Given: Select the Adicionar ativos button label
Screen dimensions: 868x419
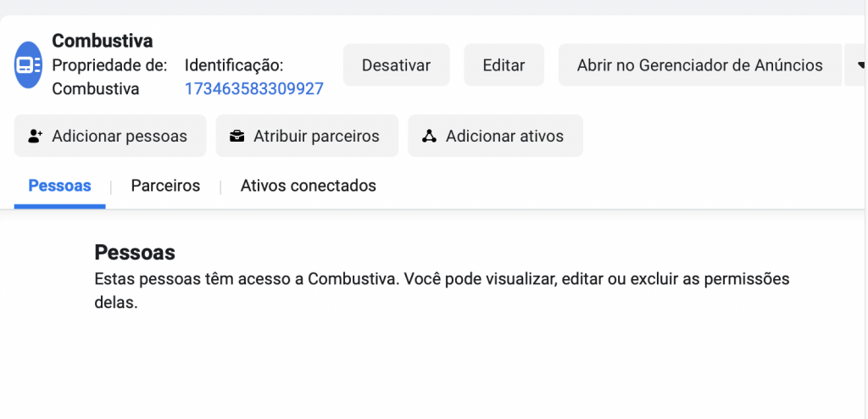Looking at the screenshot, I should pyautogui.click(x=505, y=136).
